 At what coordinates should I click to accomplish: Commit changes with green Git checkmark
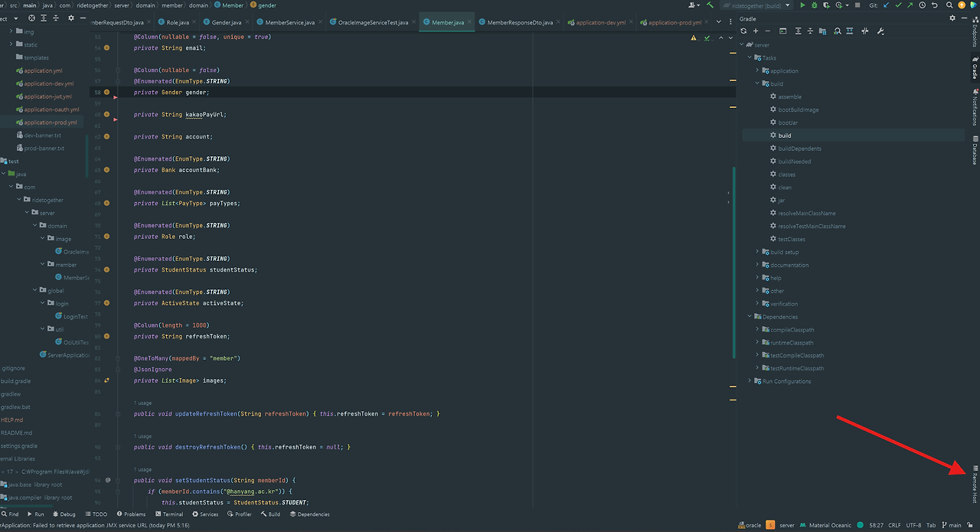click(x=898, y=5)
